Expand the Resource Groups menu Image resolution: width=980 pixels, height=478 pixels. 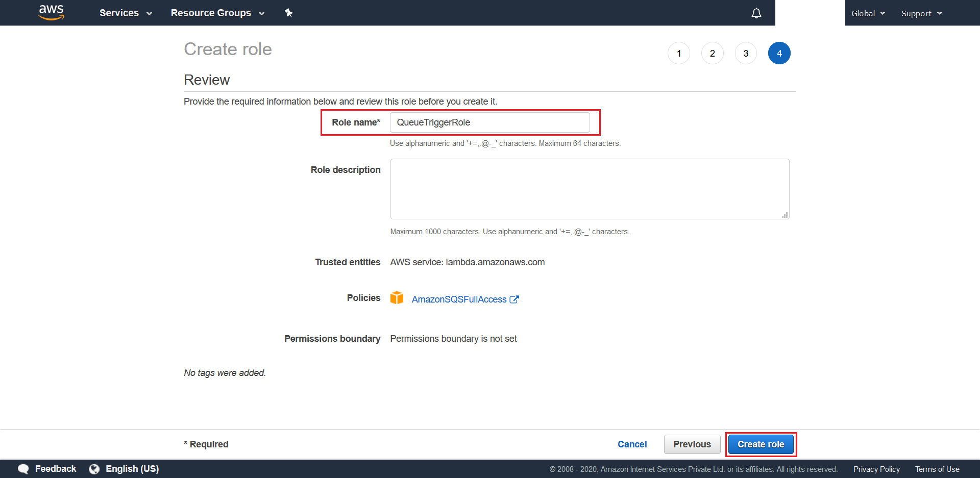pyautogui.click(x=217, y=13)
